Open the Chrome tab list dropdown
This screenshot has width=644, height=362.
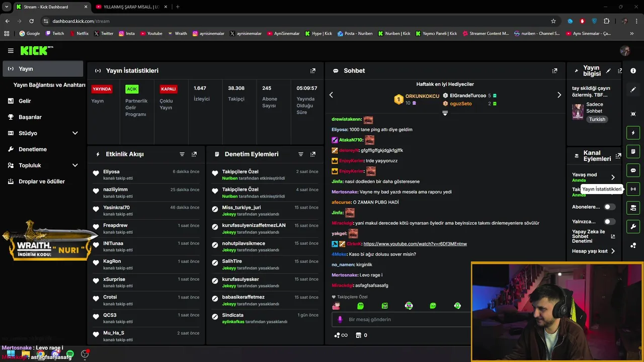pyautogui.click(x=7, y=7)
